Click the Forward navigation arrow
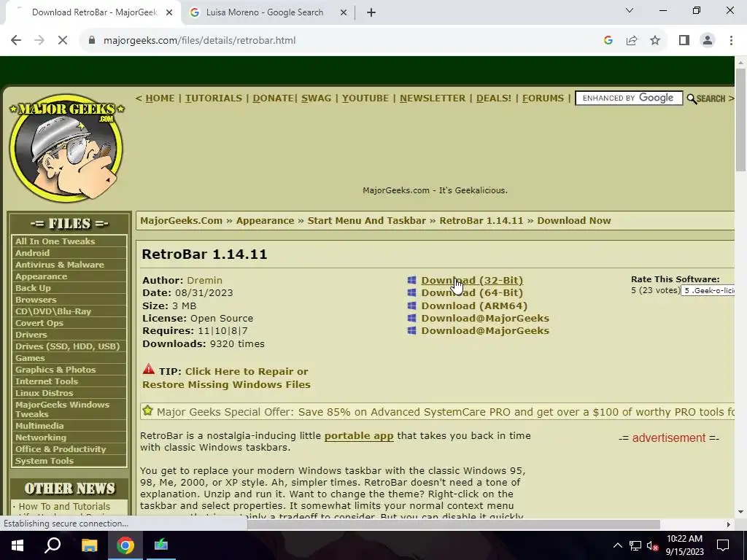Viewport: 747px width, 560px height. pos(39,41)
